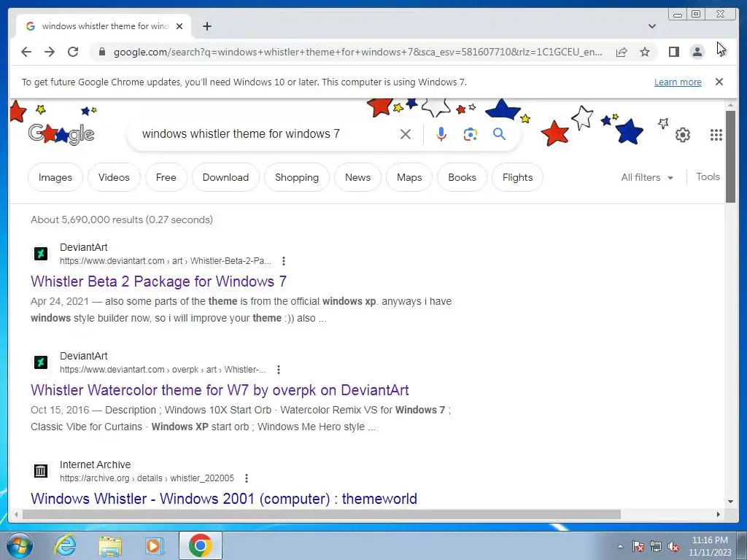Image resolution: width=747 pixels, height=560 pixels.
Task: Reload the Google search page
Action: (x=73, y=52)
